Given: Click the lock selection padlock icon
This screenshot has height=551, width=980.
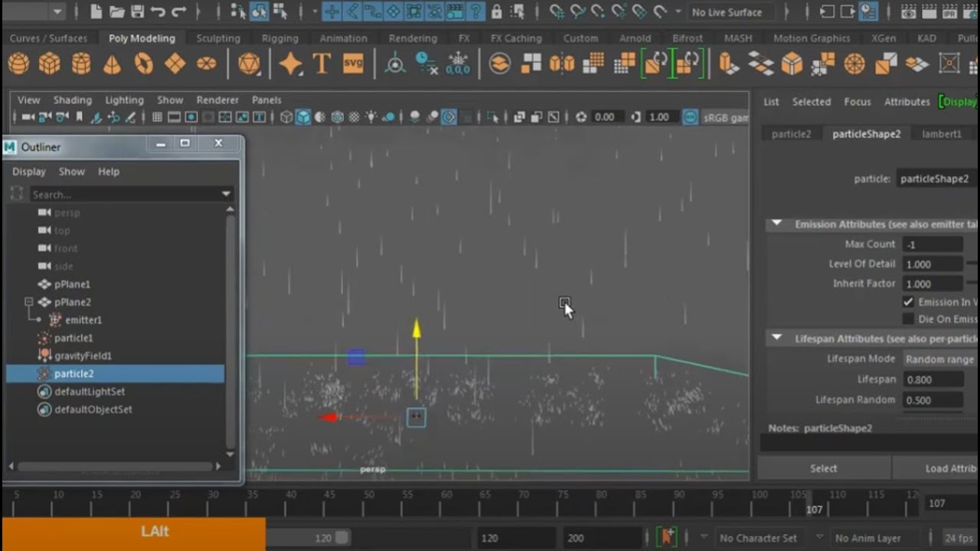Looking at the screenshot, I should point(496,11).
